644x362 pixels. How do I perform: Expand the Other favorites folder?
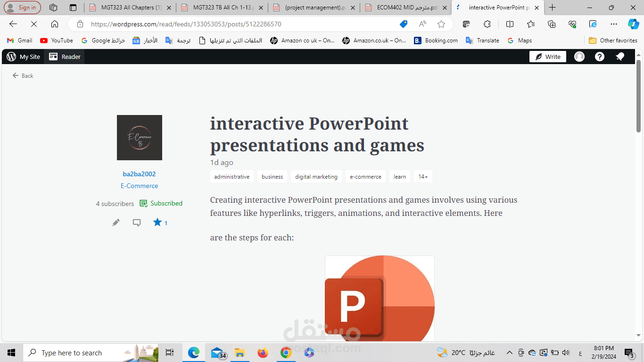pyautogui.click(x=613, y=41)
